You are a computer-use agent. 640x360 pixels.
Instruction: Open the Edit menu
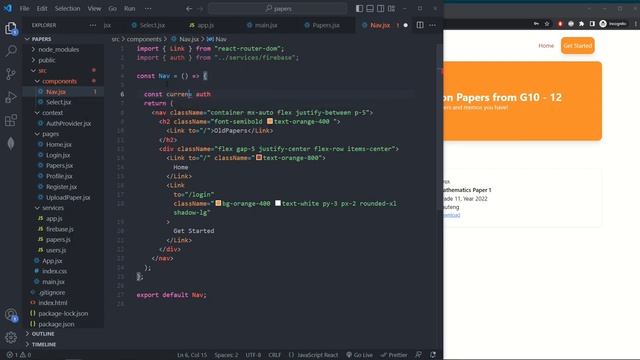(x=42, y=9)
